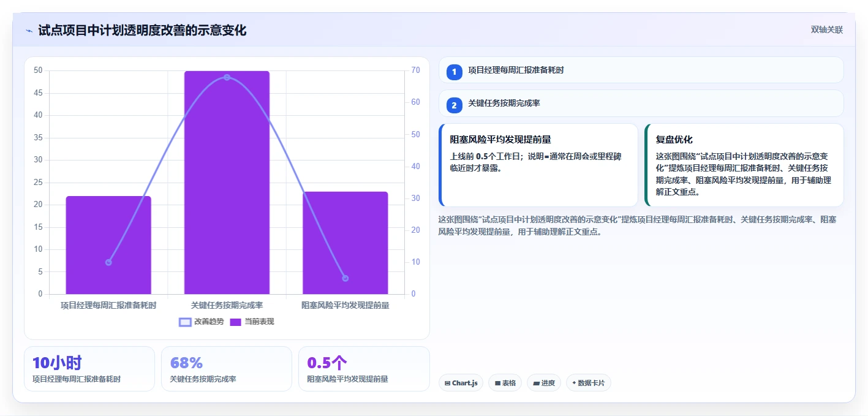The image size is (868, 416).
Task: Click the x-axis label 关键任务按期完成率
Action: click(x=227, y=305)
